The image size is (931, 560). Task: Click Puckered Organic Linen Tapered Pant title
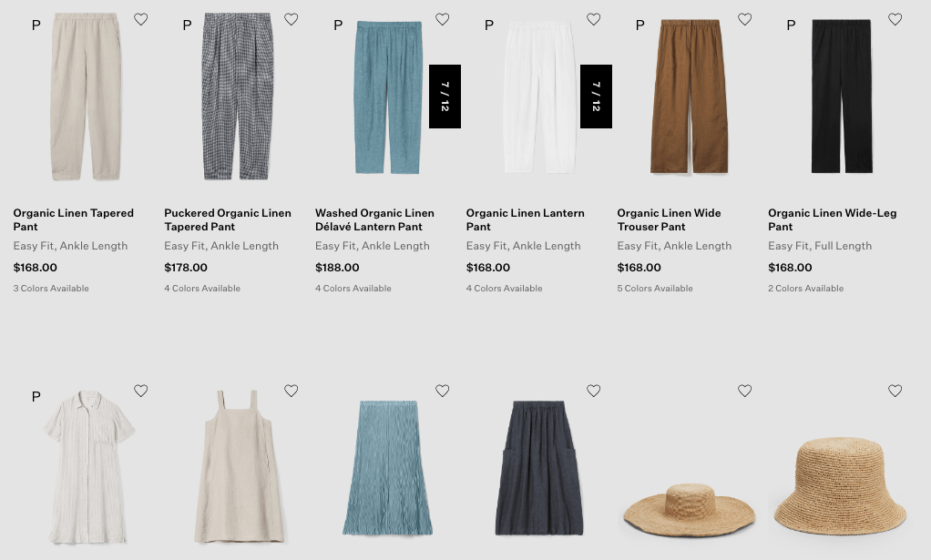228,219
